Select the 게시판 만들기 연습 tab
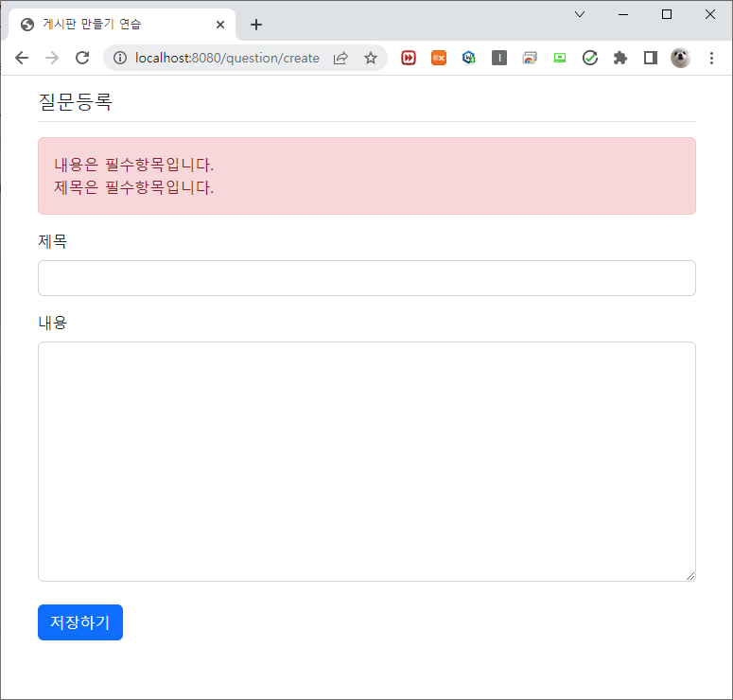 pos(122,25)
